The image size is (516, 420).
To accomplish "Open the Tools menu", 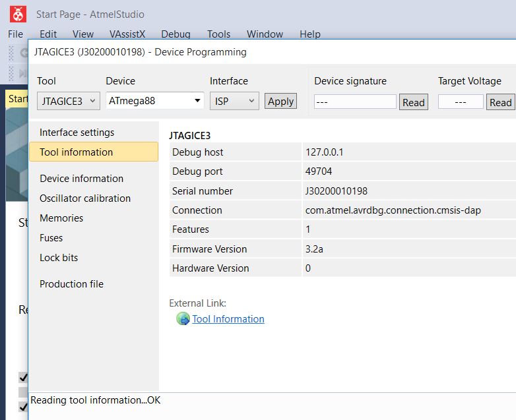I will [x=218, y=34].
